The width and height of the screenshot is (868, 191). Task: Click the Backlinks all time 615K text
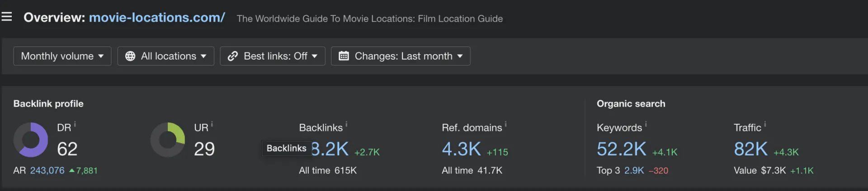click(328, 171)
